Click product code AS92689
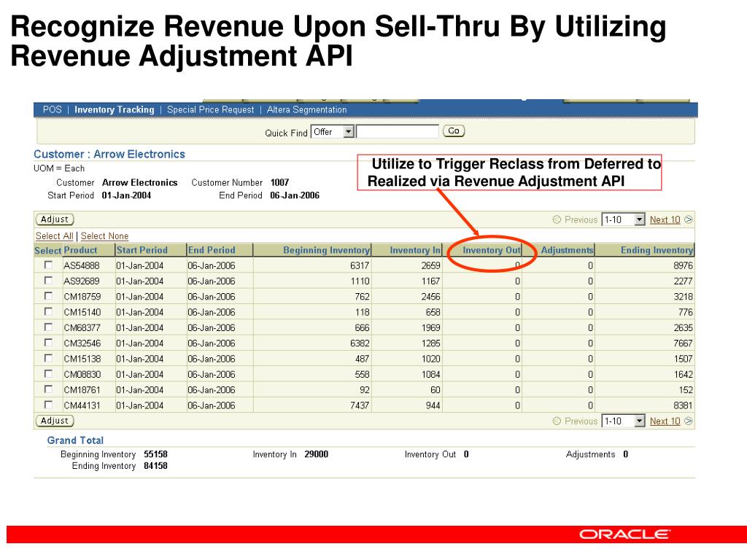The width and height of the screenshot is (747, 560). (82, 281)
